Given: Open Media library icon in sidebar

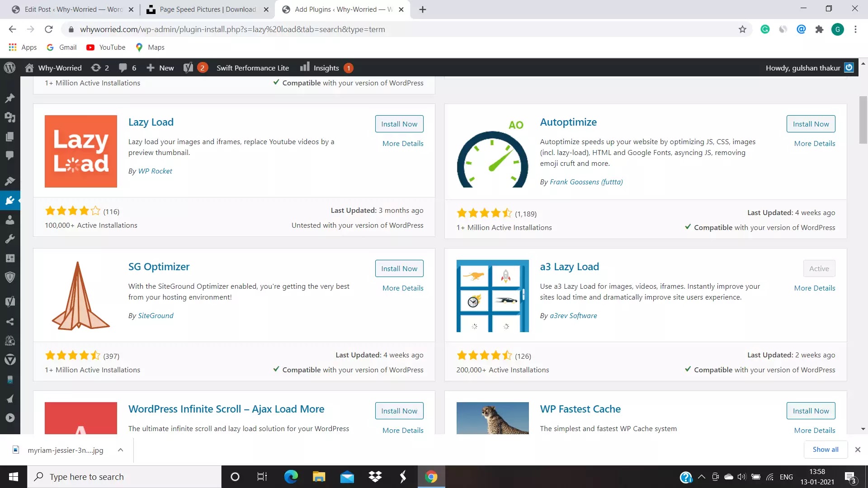Looking at the screenshot, I should pyautogui.click(x=10, y=117).
